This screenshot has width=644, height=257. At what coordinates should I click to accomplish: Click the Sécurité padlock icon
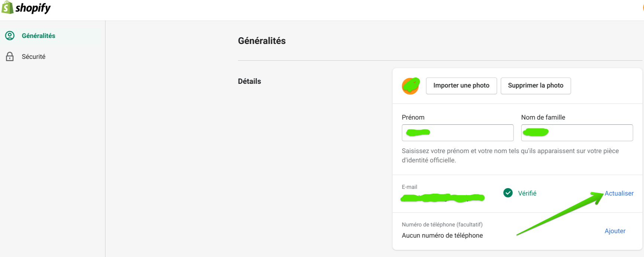point(10,57)
